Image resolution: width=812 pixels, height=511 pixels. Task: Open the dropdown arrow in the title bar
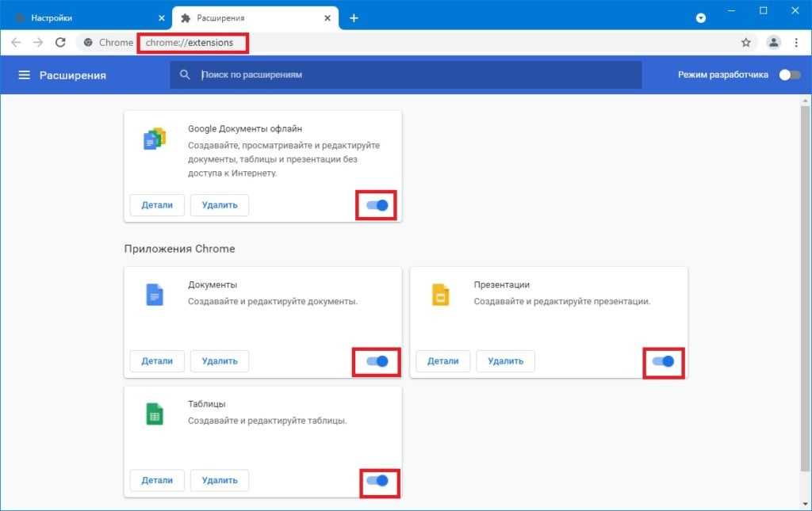701,18
